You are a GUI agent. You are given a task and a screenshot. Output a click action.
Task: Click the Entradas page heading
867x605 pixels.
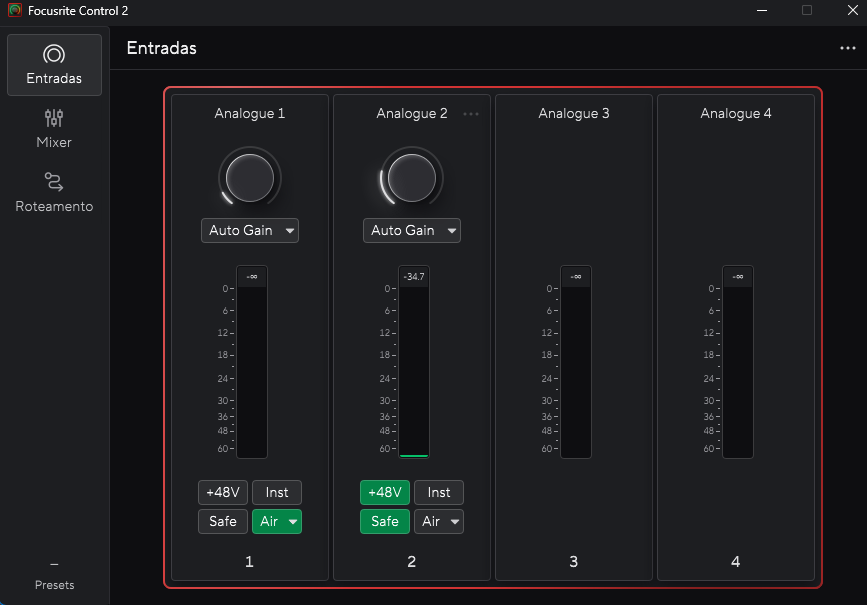[161, 48]
